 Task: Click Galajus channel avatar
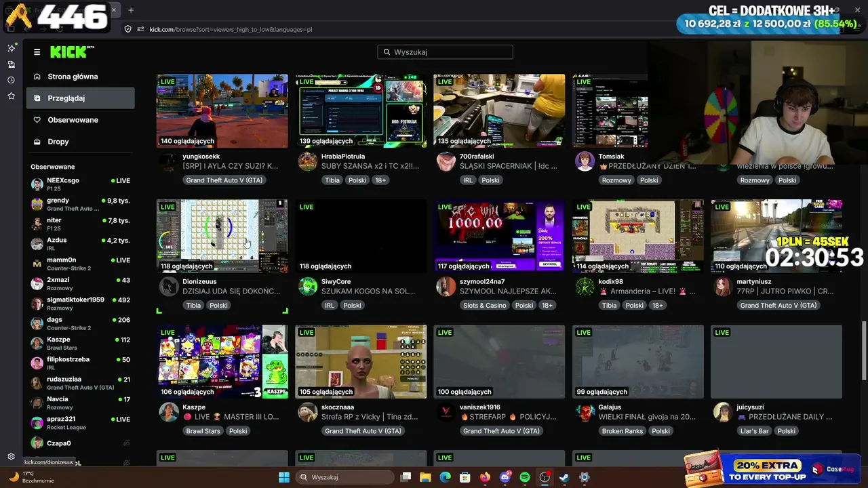585,412
